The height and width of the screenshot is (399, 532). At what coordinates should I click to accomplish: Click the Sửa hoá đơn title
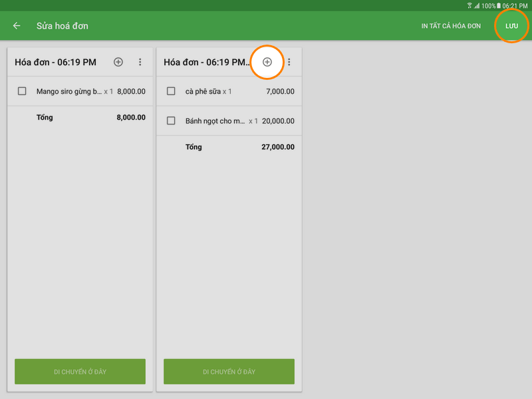(x=63, y=26)
